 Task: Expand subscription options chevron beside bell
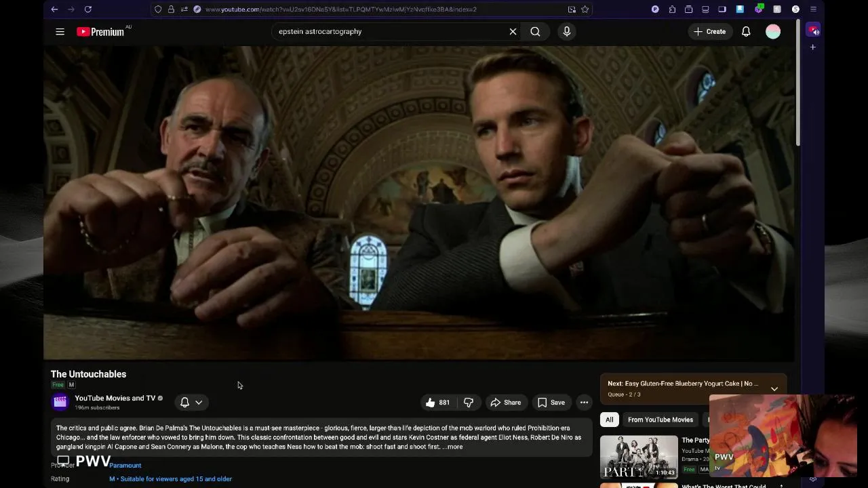pos(199,402)
